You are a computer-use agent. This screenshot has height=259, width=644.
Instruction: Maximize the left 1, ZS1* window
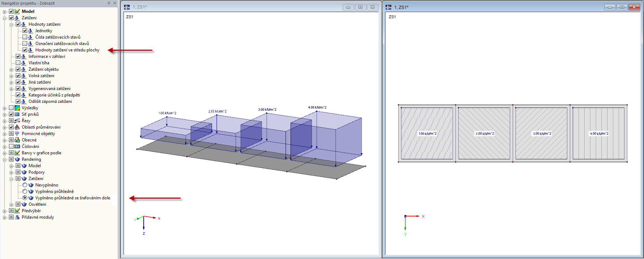click(360, 7)
